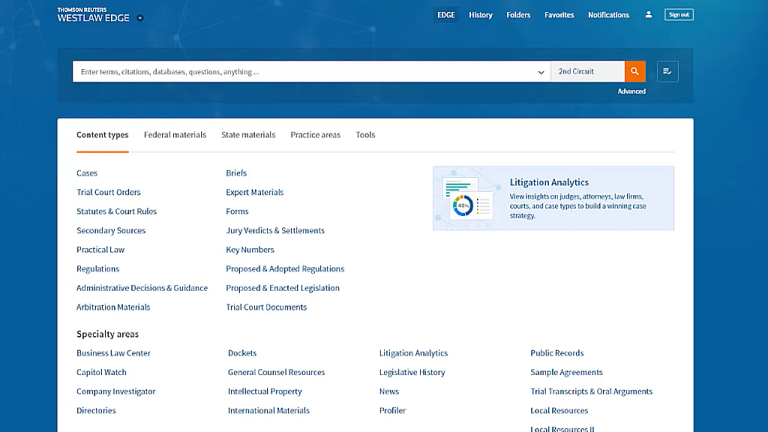Switch to the State materials tab
Image resolution: width=768 pixels, height=432 pixels.
248,135
